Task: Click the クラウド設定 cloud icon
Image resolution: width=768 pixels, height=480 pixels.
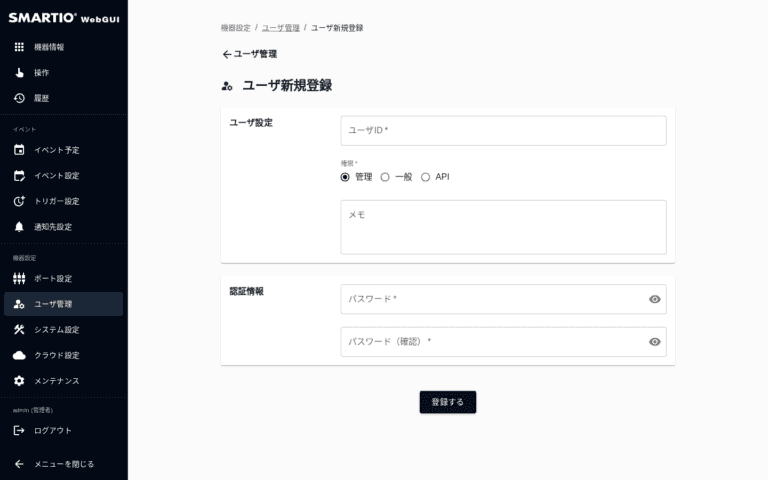Action: [x=19, y=355]
